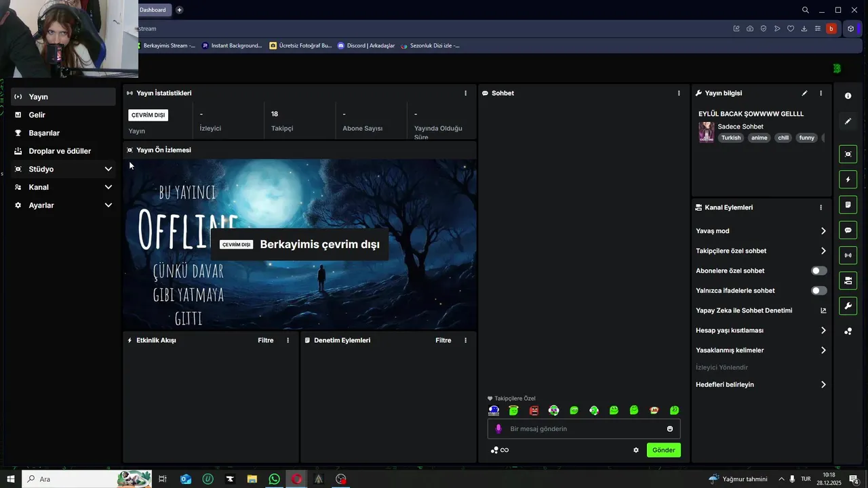Image resolution: width=868 pixels, height=488 pixels.
Task: Open Droplar ve ödüller page
Action: click(x=64, y=151)
